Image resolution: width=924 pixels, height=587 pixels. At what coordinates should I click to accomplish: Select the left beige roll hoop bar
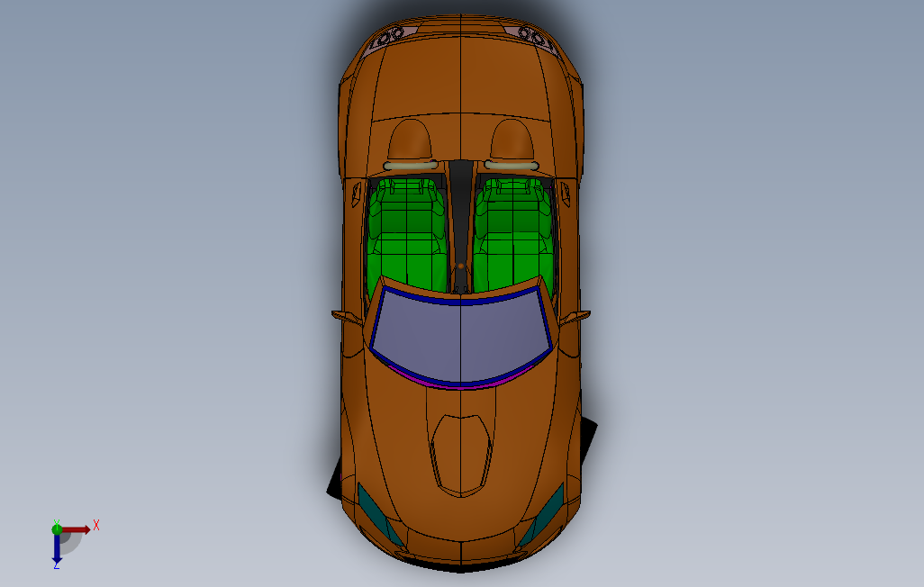410,166
